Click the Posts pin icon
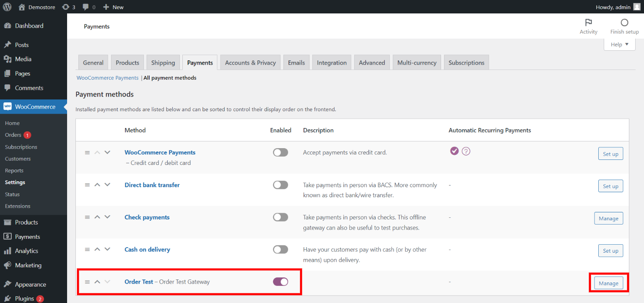The width and height of the screenshot is (644, 303). (8, 45)
